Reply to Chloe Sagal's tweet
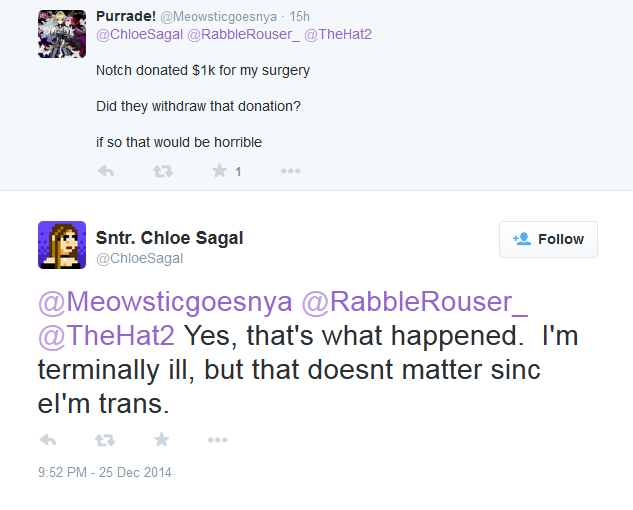The height and width of the screenshot is (510, 633). click(x=48, y=439)
